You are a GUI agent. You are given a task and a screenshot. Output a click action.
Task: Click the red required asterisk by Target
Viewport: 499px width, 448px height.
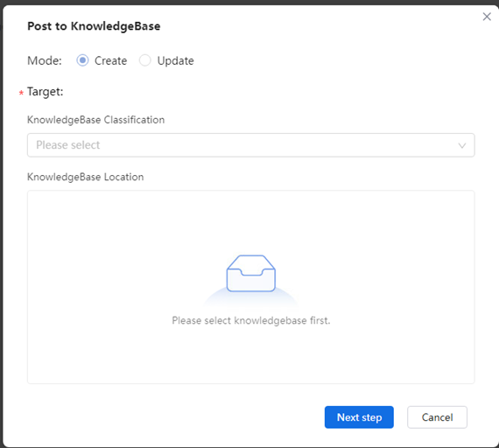coord(21,93)
